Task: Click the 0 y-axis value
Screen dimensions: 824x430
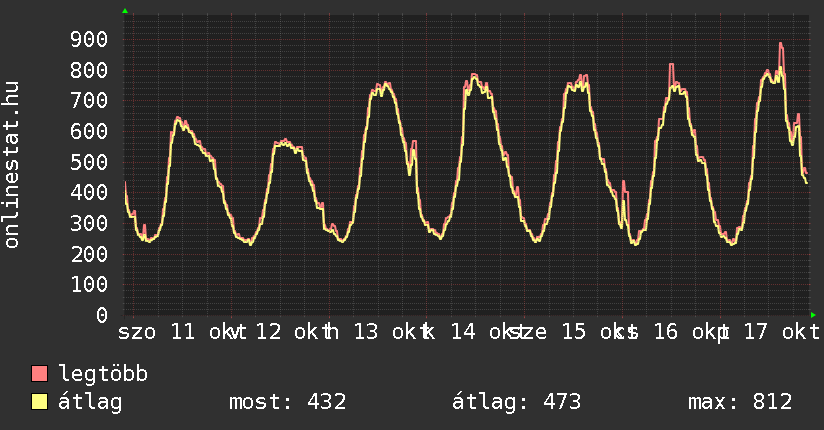Action: click(x=101, y=315)
